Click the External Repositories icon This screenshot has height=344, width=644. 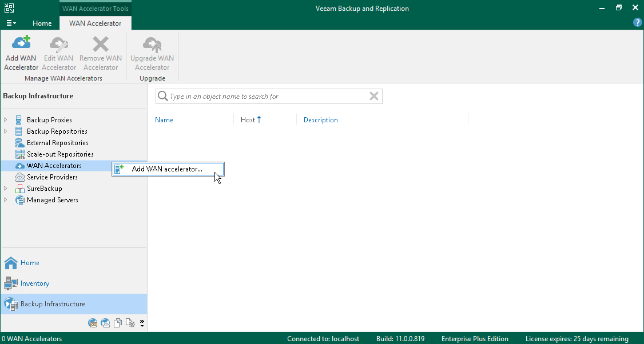[x=19, y=143]
